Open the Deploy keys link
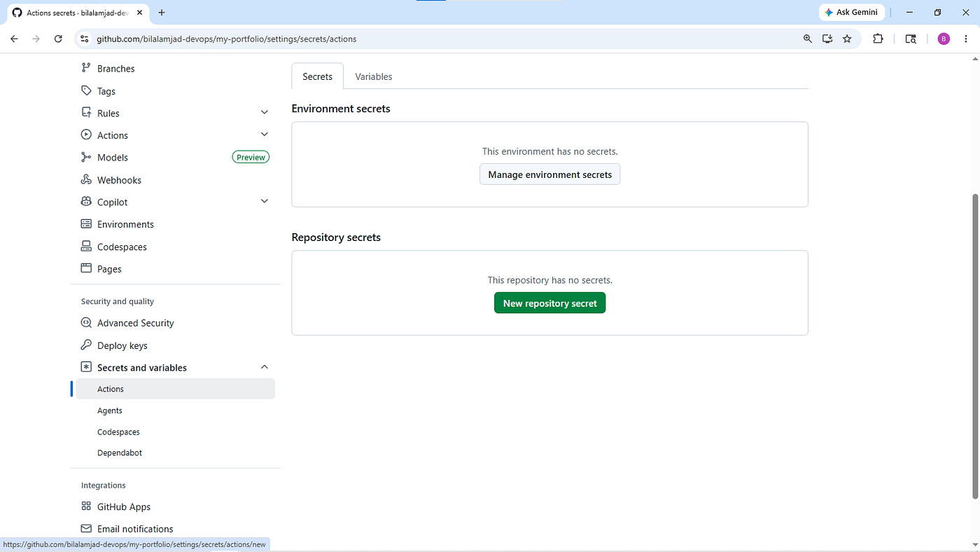Viewport: 980px width, 552px height. pos(122,345)
